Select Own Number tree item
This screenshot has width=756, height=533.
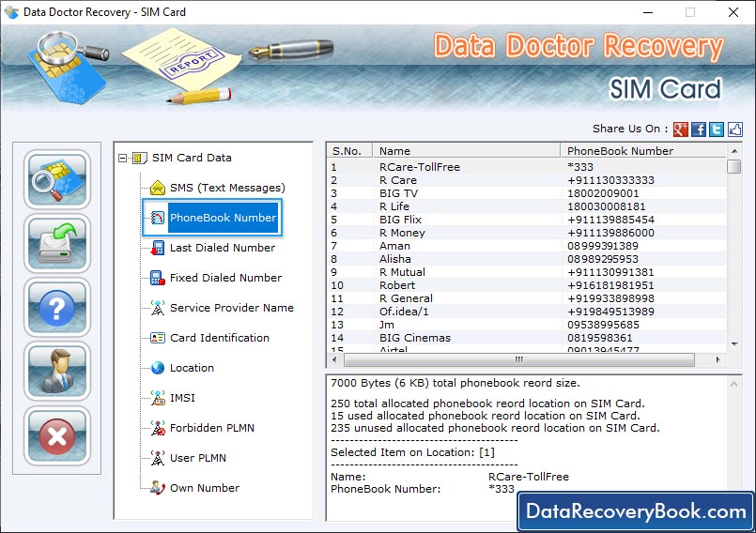coord(205,488)
